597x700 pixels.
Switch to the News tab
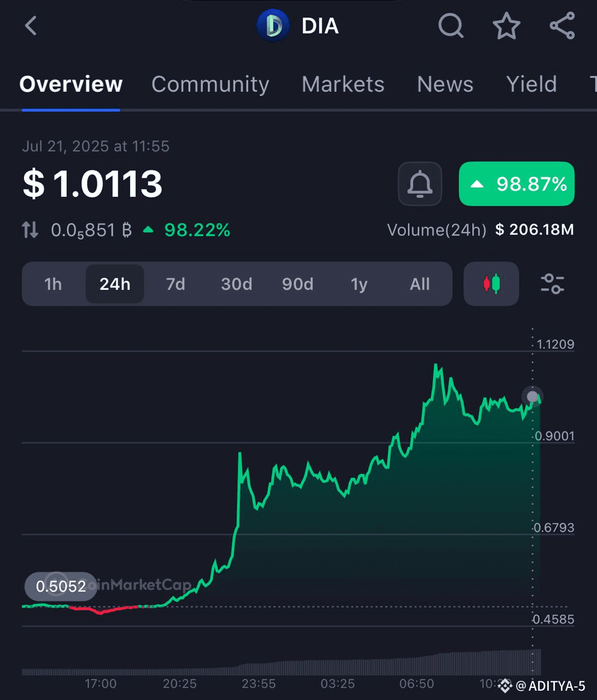click(x=445, y=84)
